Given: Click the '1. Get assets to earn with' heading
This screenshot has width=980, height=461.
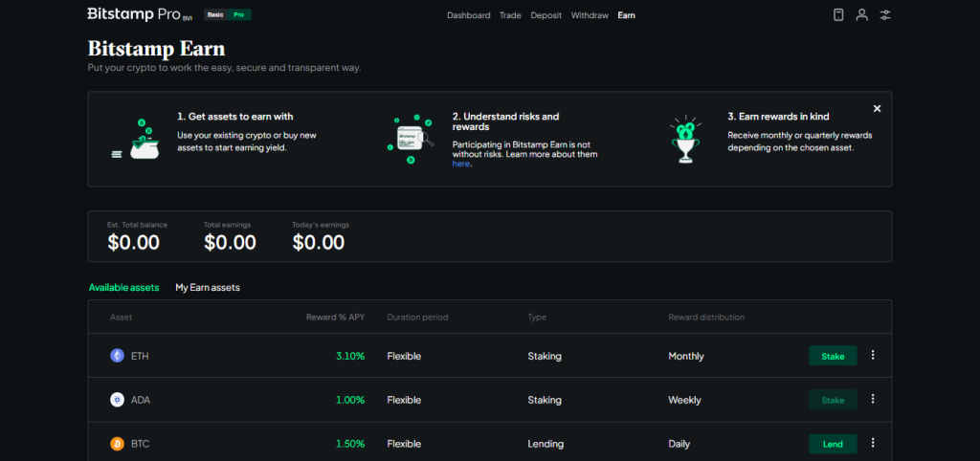Looking at the screenshot, I should [235, 116].
